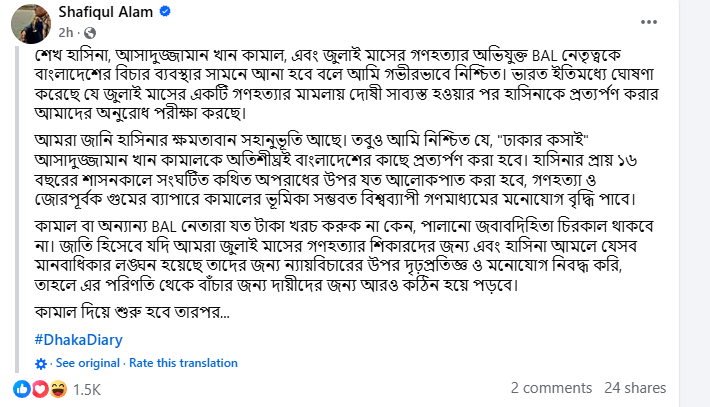This screenshot has width=710, height=407.
Task: Click the Haha laughing reaction icon
Action: [x=57, y=387]
